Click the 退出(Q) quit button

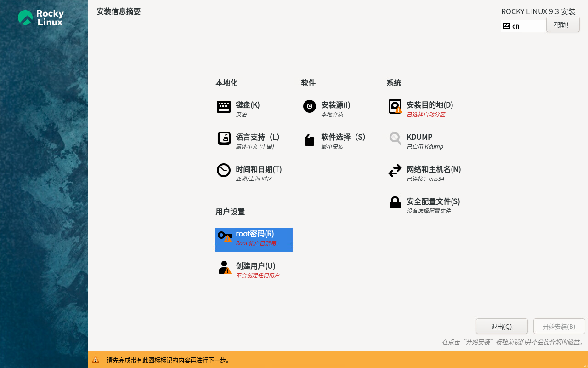pyautogui.click(x=502, y=326)
